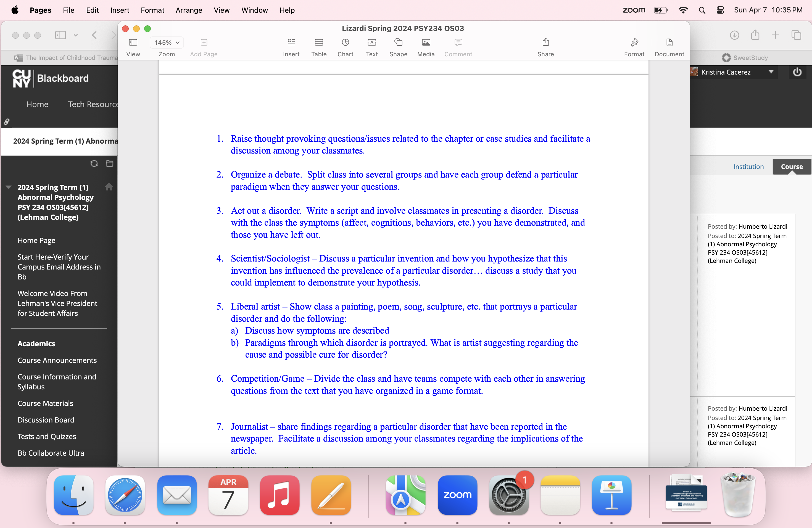Open the View sidebar options in Pages
Viewport: 812px width, 528px height.
pyautogui.click(x=133, y=47)
